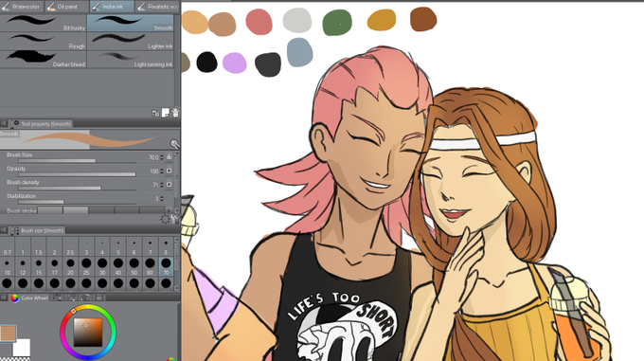Choose the Bit husky brush
This screenshot has height=361, width=644.
click(44, 23)
